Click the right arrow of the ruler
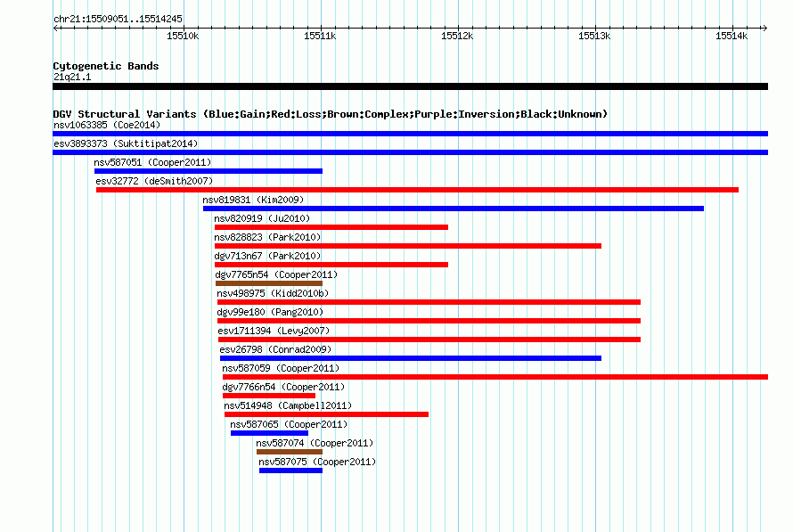The width and height of the screenshot is (793, 532). tap(764, 28)
